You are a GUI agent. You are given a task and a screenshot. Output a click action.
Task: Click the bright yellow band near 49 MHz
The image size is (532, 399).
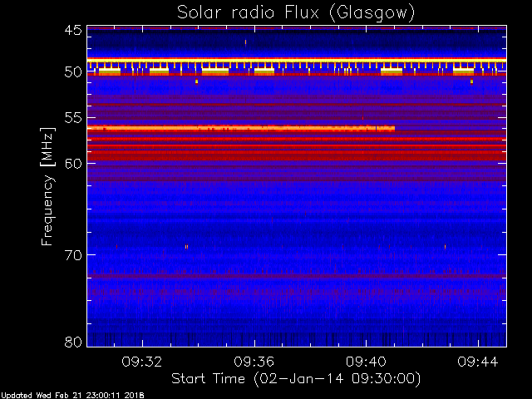pyautogui.click(x=297, y=60)
